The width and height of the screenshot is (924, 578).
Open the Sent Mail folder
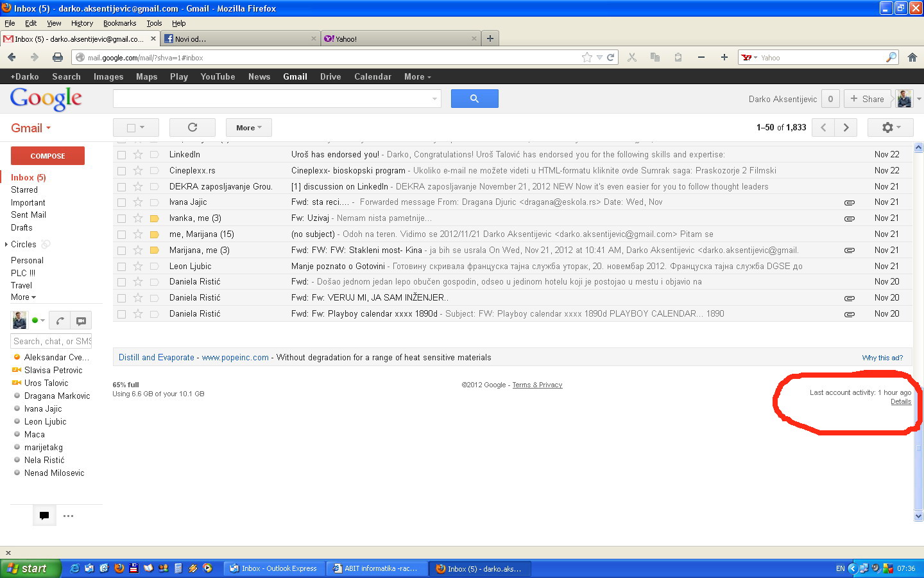pos(28,215)
